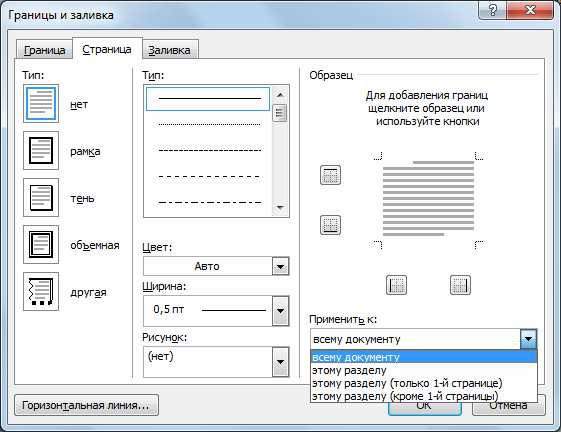Viewport: 561px width, 432px height.
Task: Click the 0,5 пт width field
Action: tap(208, 311)
